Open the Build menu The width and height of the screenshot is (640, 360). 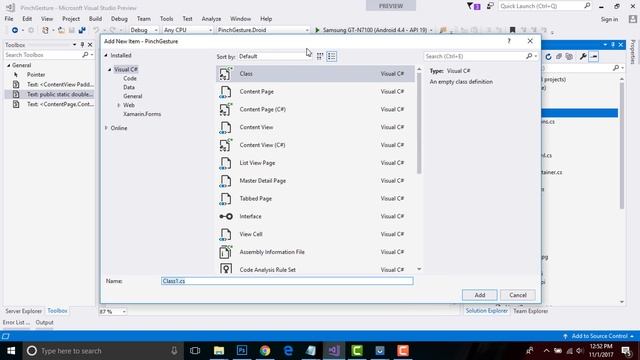(x=95, y=19)
